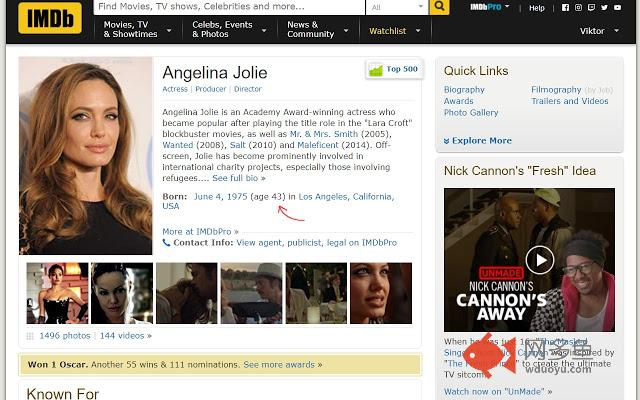The width and height of the screenshot is (640, 400).
Task: Open the Salt movie link
Action: pyautogui.click(x=238, y=145)
